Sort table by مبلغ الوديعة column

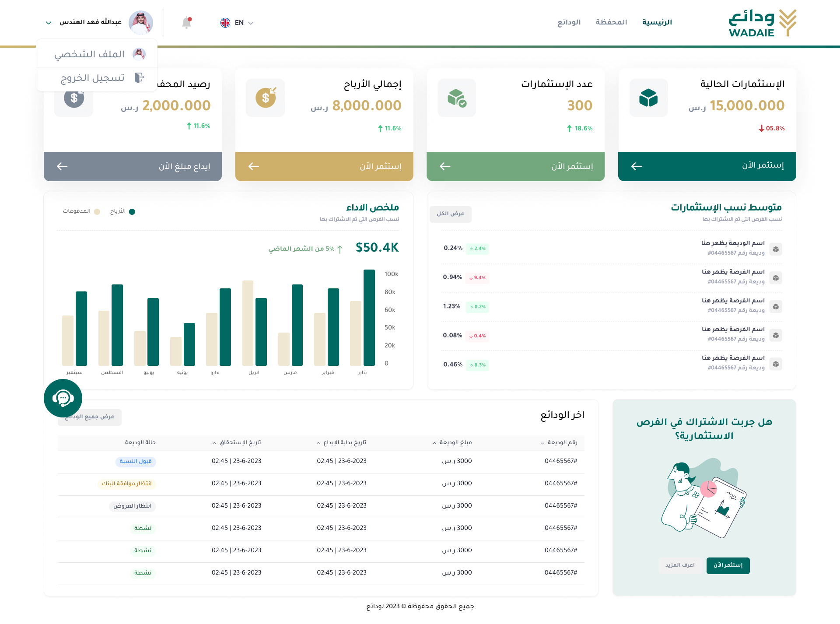pos(452,442)
